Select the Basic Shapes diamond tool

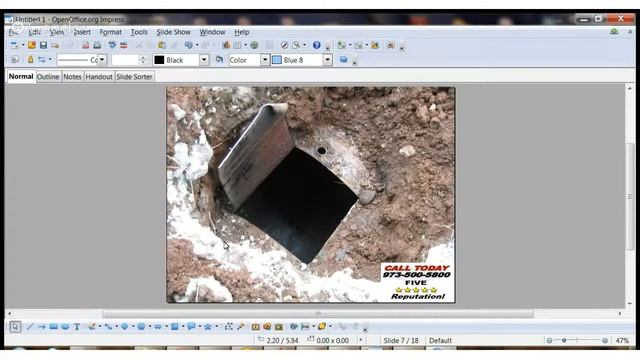124,327
